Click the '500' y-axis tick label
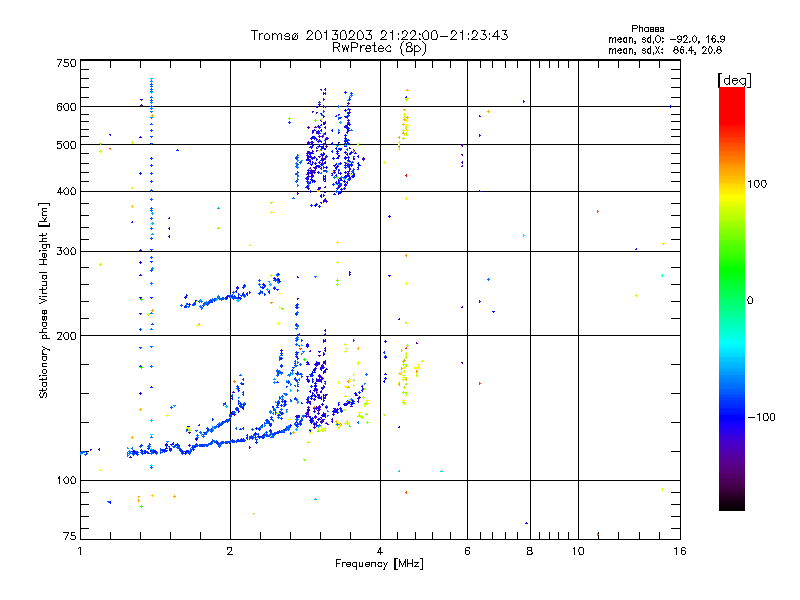 66,145
